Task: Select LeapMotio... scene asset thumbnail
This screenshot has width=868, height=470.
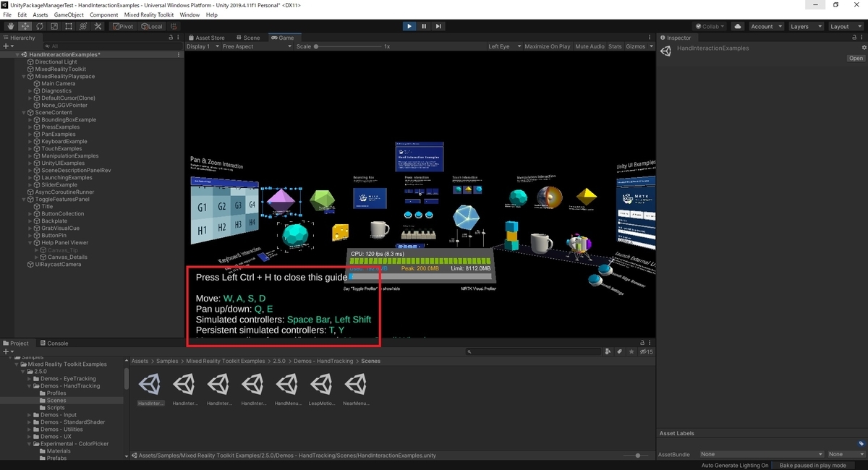Action: pyautogui.click(x=320, y=390)
